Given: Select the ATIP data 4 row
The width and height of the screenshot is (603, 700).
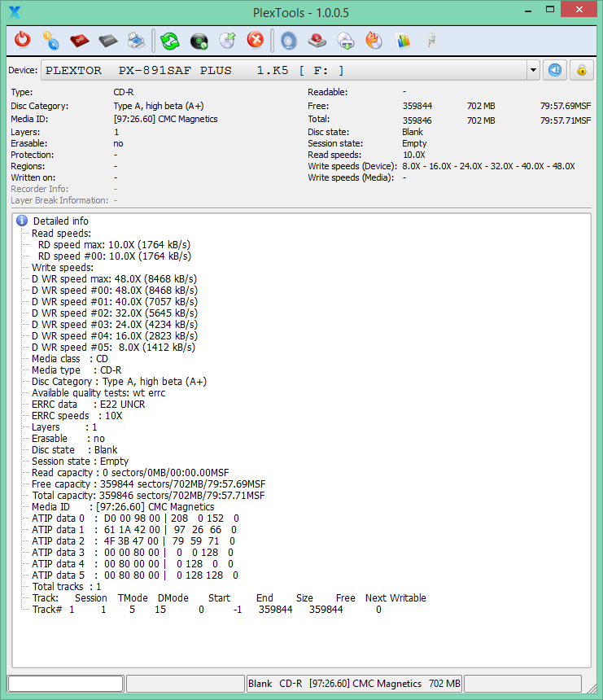Looking at the screenshot, I should tap(133, 564).
